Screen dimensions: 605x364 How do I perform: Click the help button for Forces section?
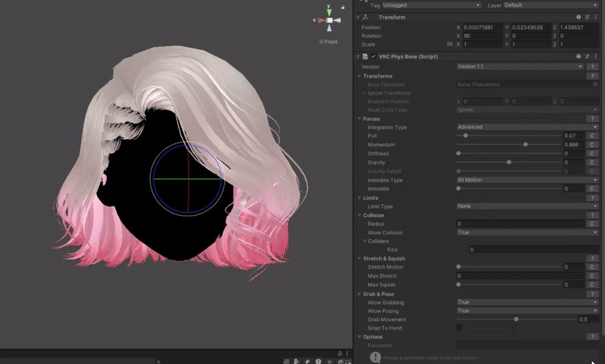pos(592,119)
